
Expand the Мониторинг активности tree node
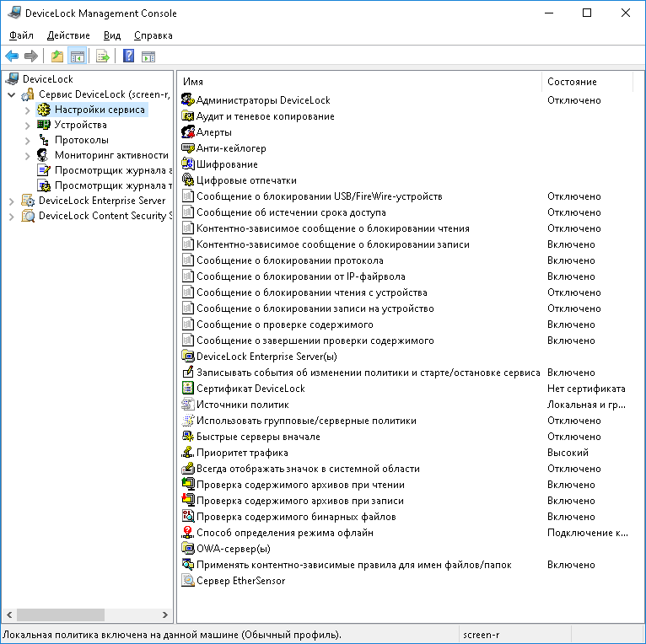pos(27,156)
